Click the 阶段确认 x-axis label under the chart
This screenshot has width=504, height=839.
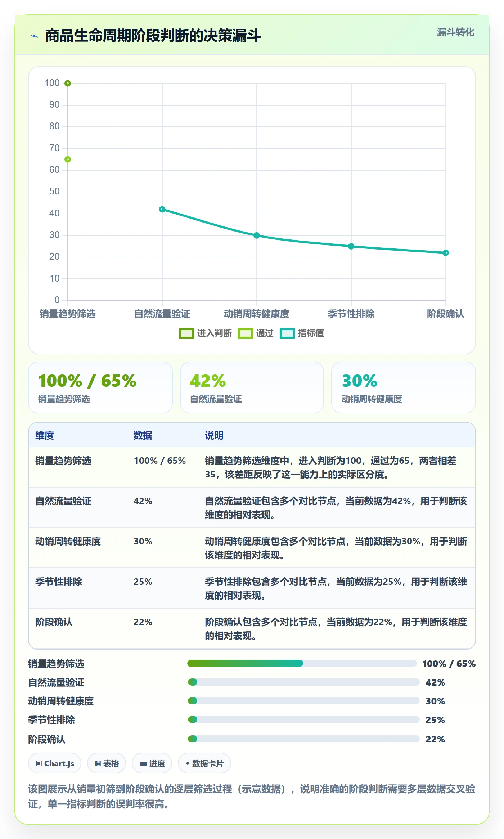446,314
